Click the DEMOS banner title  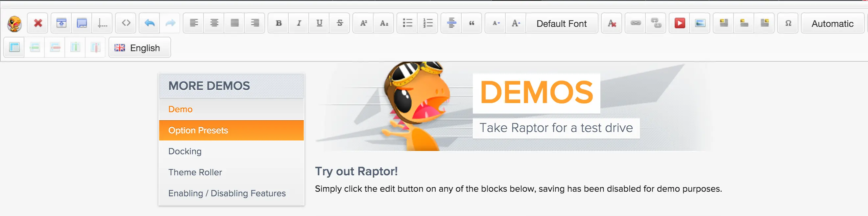click(x=537, y=93)
